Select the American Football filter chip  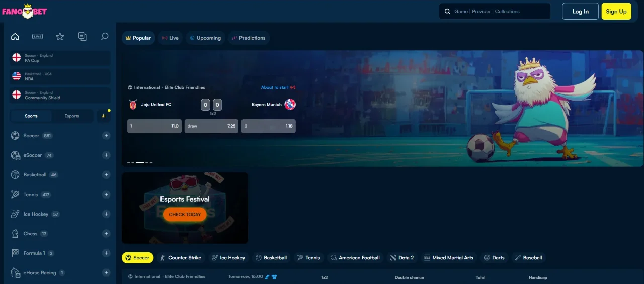point(355,258)
